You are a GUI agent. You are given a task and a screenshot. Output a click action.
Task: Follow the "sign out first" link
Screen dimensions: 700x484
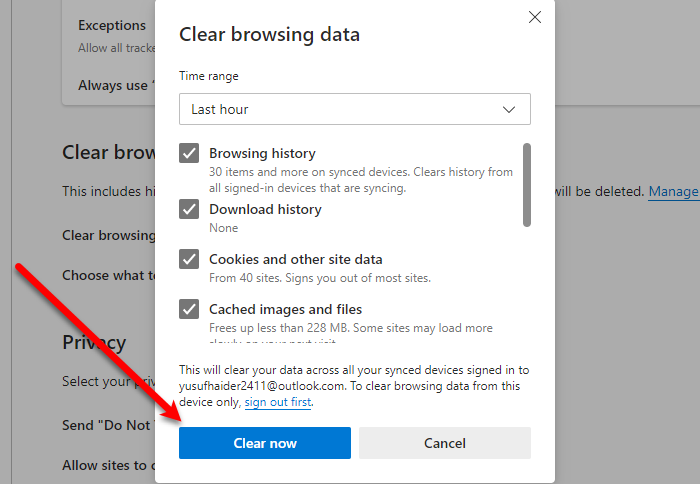coord(278,402)
